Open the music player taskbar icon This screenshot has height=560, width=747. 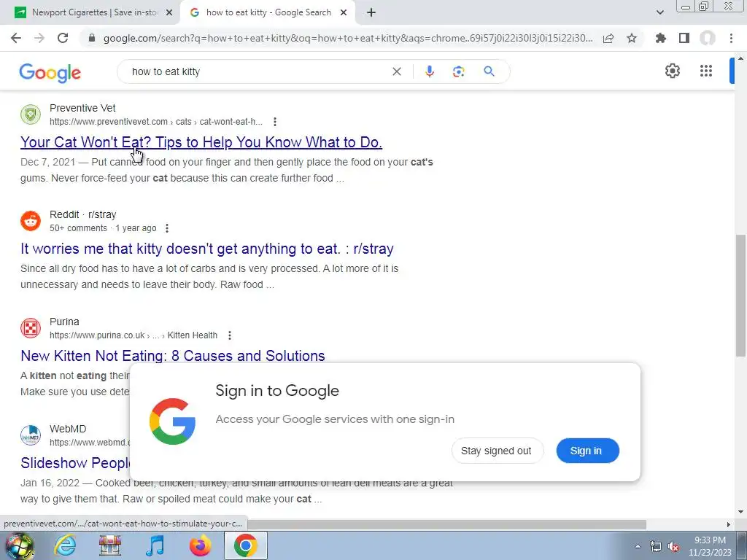coord(155,545)
